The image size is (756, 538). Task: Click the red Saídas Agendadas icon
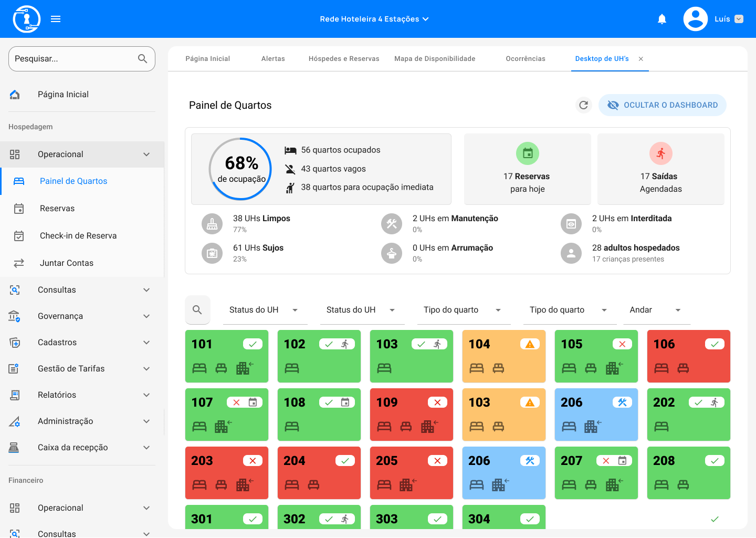tap(660, 153)
